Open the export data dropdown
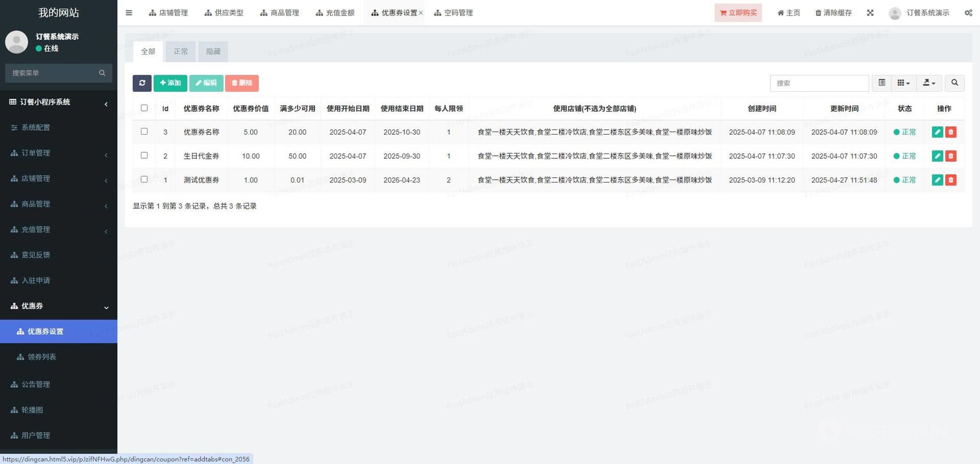 click(x=928, y=83)
